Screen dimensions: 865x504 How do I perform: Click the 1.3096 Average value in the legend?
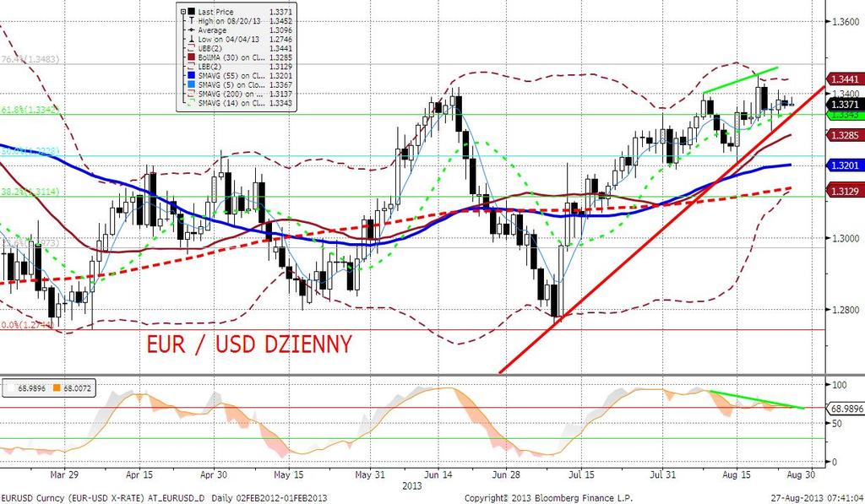pos(280,30)
